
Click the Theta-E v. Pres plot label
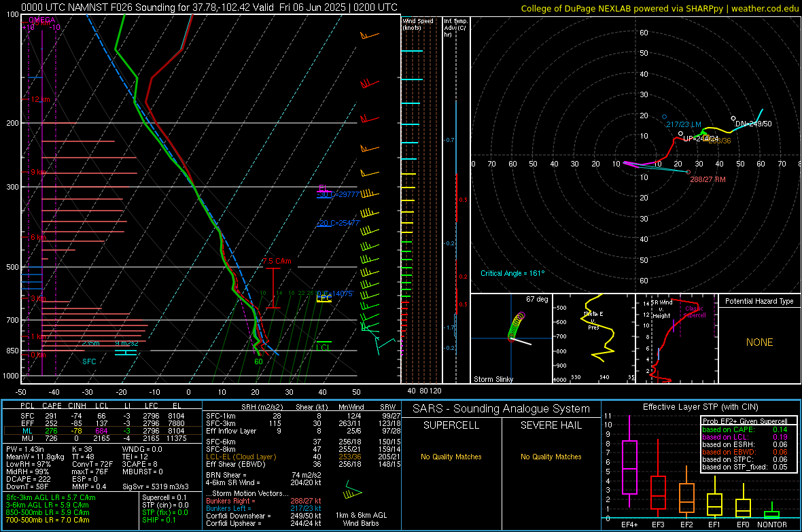(593, 320)
